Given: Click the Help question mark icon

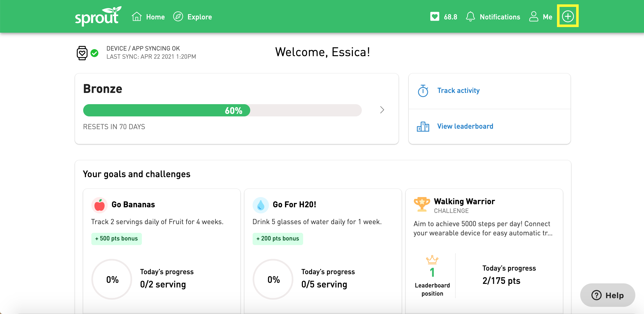Looking at the screenshot, I should (596, 295).
